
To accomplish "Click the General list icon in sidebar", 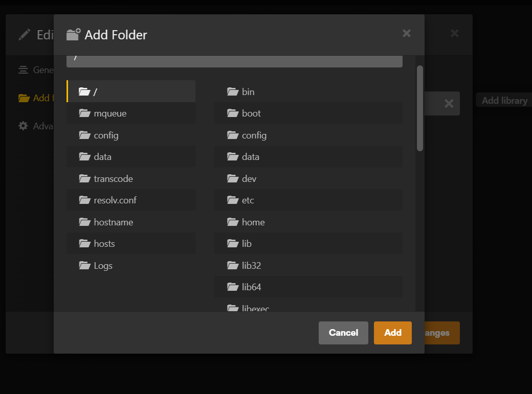I will click(x=23, y=70).
